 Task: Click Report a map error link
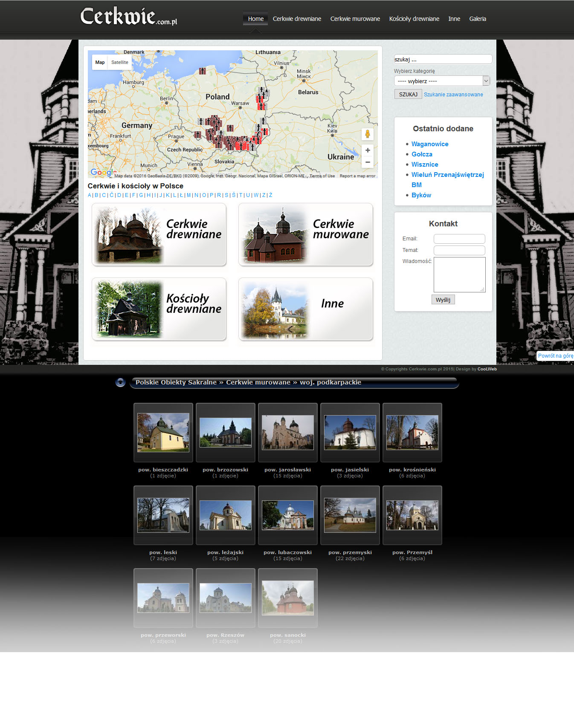357,176
